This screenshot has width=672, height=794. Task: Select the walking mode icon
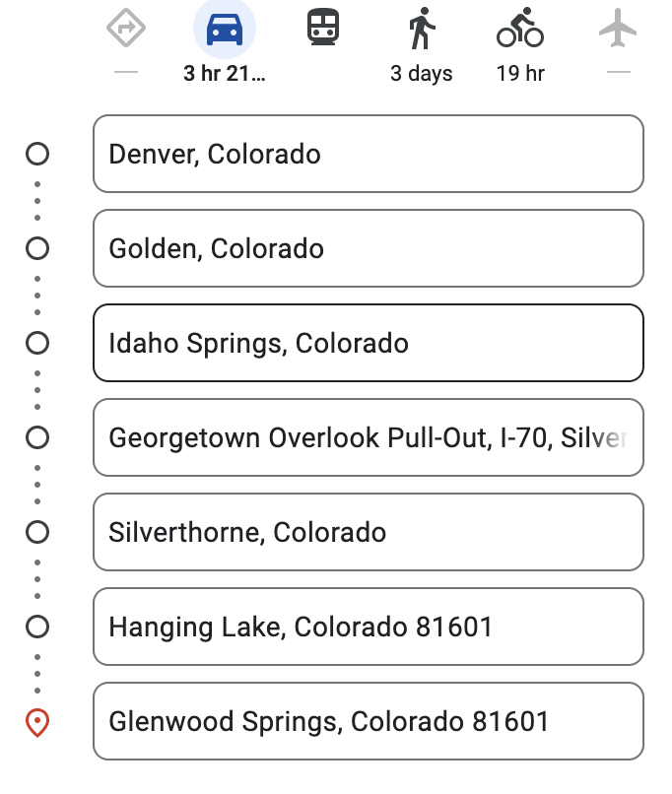click(422, 30)
